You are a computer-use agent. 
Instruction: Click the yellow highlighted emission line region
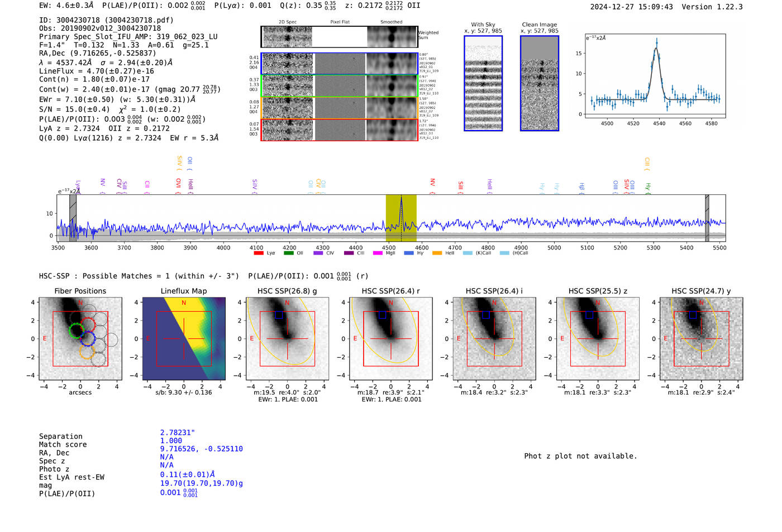pos(401,218)
